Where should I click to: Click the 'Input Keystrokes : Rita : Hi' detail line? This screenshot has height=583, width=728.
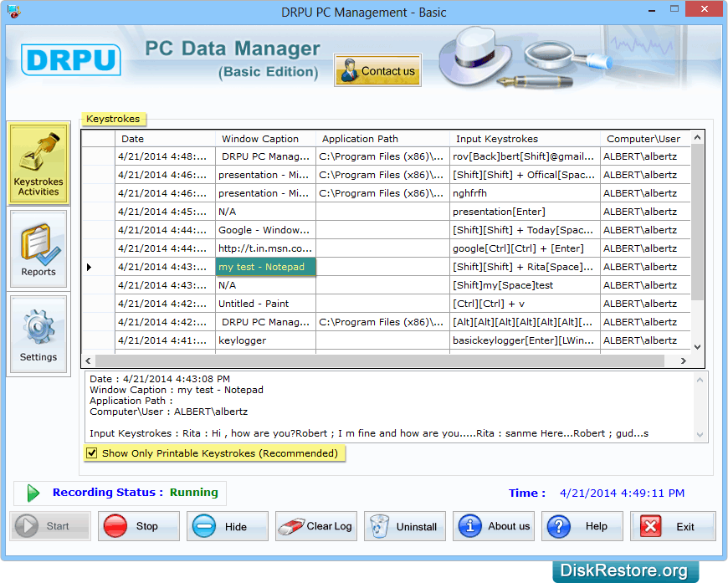[x=369, y=433]
